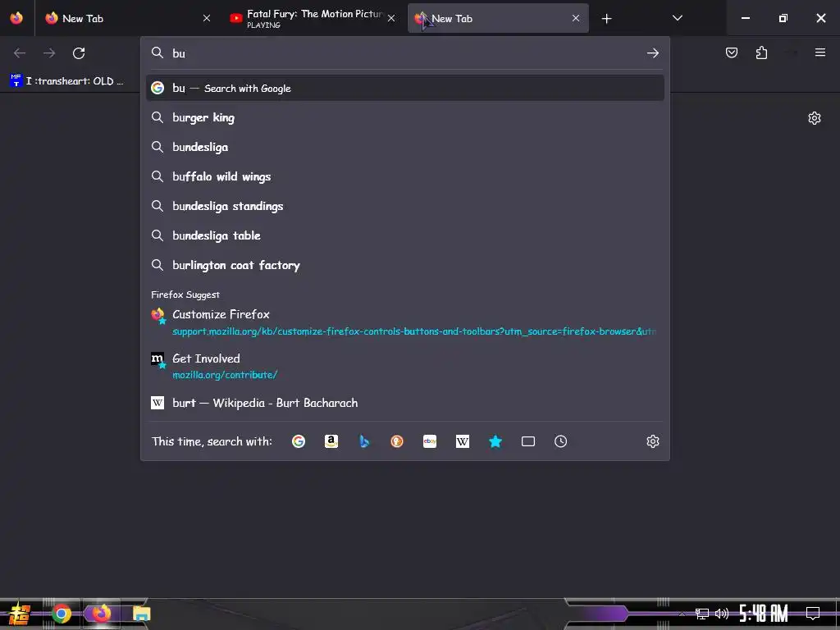Open Save to Pocket button
The width and height of the screenshot is (840, 630).
click(x=732, y=52)
